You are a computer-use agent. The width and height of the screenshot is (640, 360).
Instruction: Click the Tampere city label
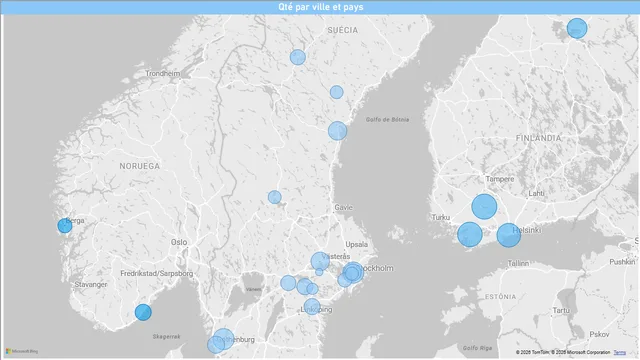(500, 179)
